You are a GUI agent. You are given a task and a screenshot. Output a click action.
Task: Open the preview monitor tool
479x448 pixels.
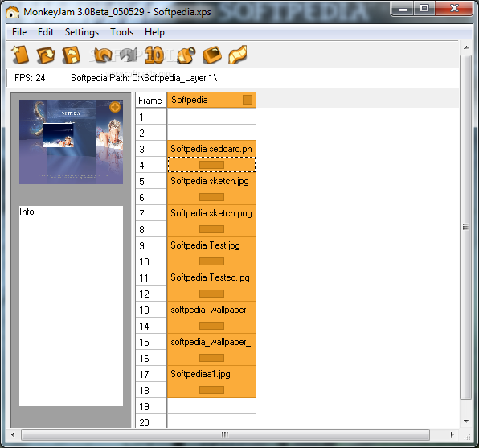coord(212,55)
